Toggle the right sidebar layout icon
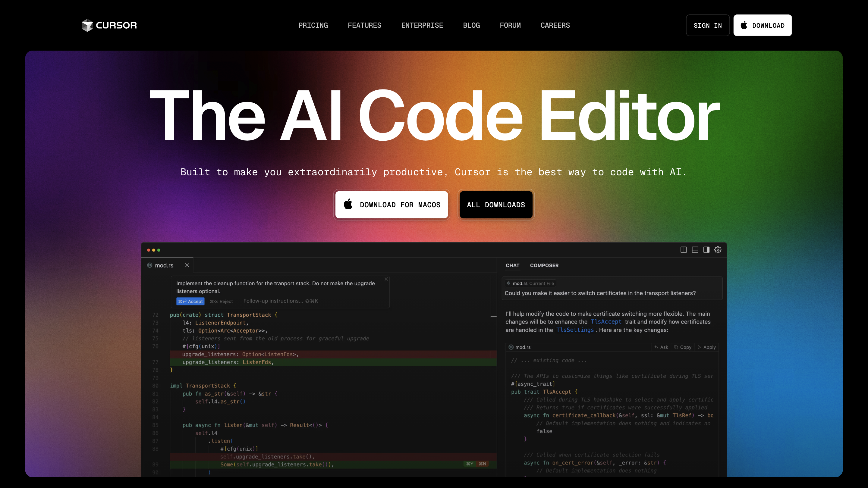The width and height of the screenshot is (868, 488). pyautogui.click(x=707, y=249)
